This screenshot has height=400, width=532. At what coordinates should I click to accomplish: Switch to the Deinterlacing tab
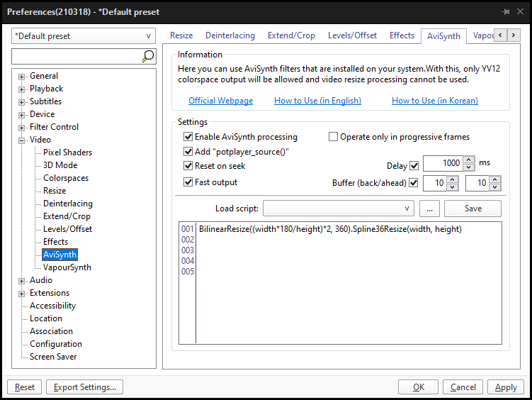(230, 35)
